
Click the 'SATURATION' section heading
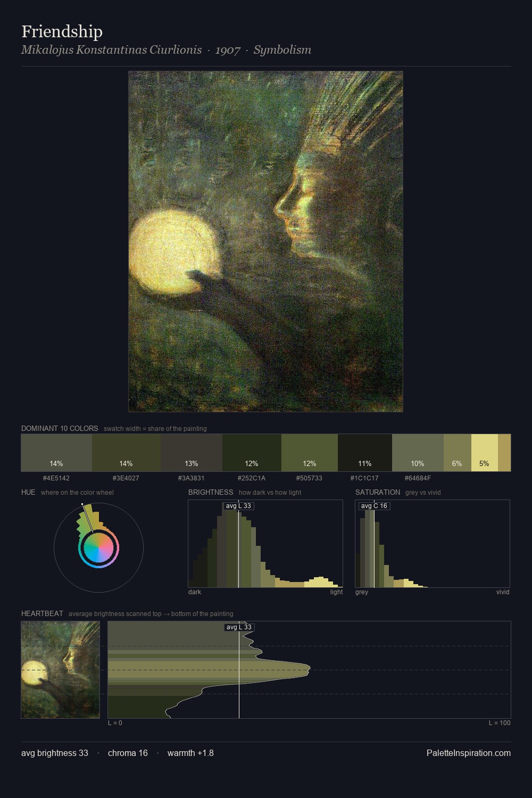coord(378,492)
